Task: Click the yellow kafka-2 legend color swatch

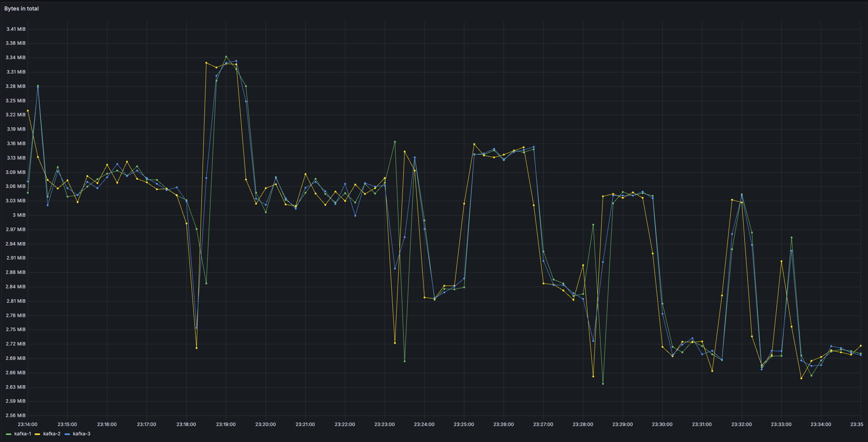Action: point(37,434)
